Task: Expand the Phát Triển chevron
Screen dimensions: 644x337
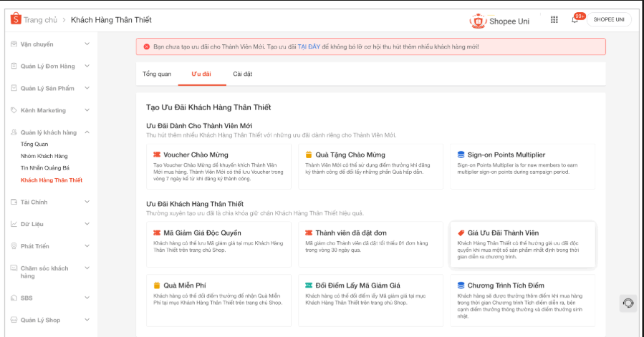Action: [87, 246]
